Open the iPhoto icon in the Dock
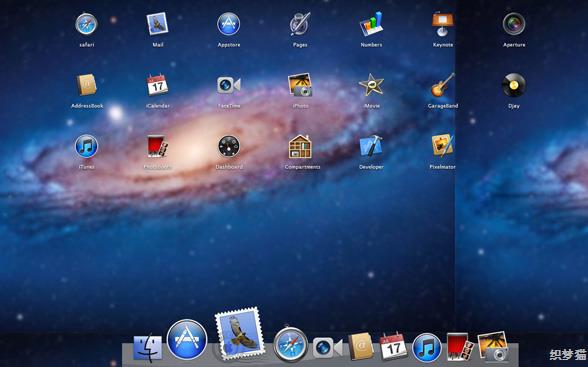The height and width of the screenshot is (367, 588). click(493, 346)
